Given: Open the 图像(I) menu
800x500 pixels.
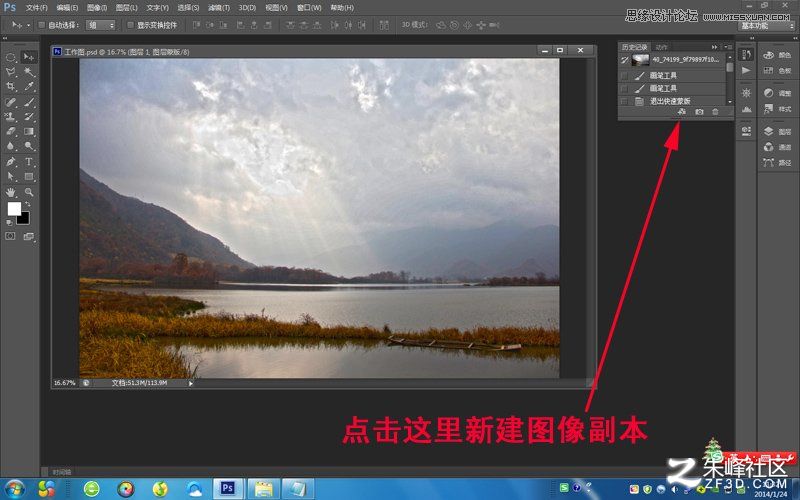Looking at the screenshot, I should [x=97, y=8].
